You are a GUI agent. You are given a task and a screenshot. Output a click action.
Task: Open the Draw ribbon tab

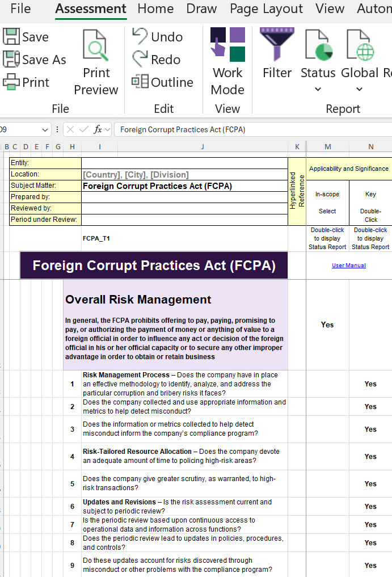(x=201, y=9)
